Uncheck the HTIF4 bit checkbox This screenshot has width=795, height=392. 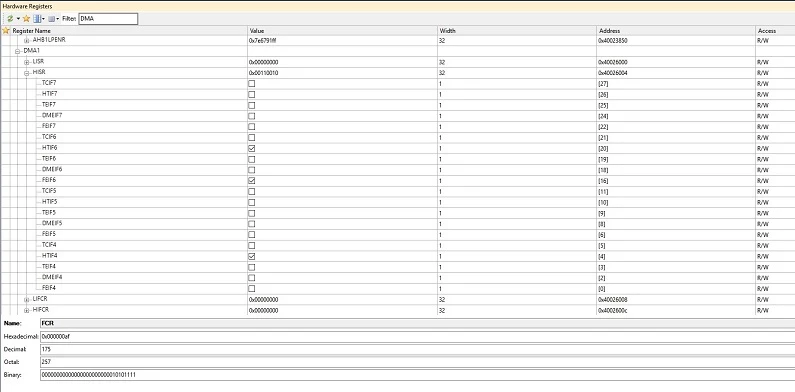[251, 256]
